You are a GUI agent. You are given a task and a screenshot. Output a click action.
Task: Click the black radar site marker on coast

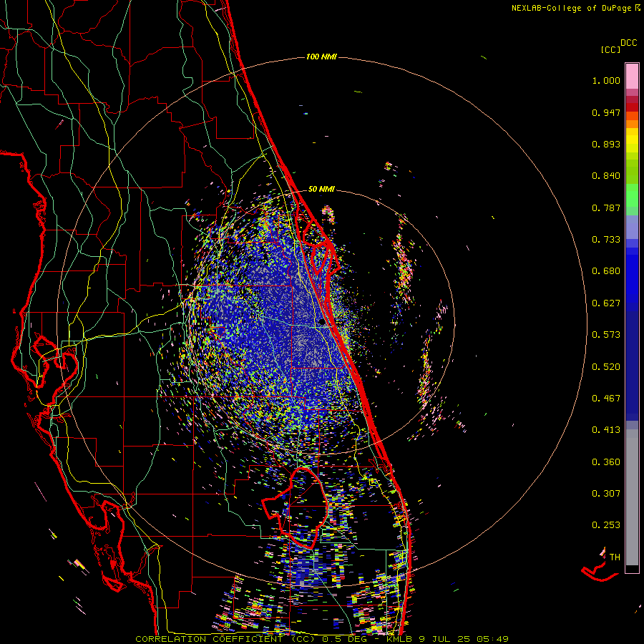[x=322, y=323]
